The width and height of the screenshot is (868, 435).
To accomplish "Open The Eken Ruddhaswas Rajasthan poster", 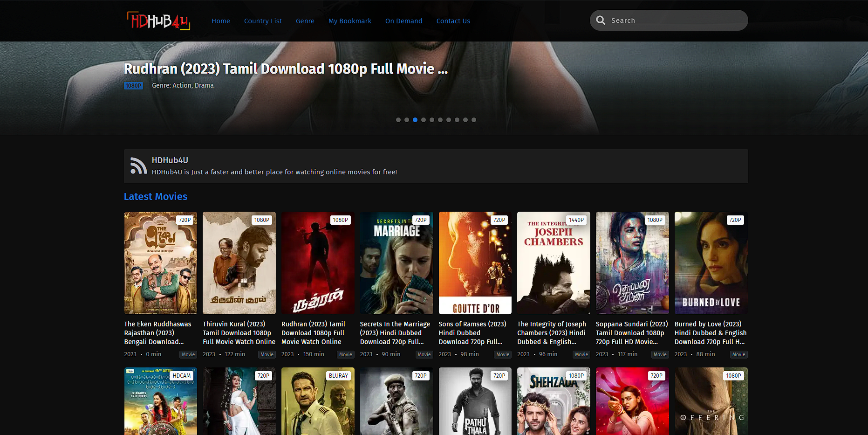I will pos(161,263).
